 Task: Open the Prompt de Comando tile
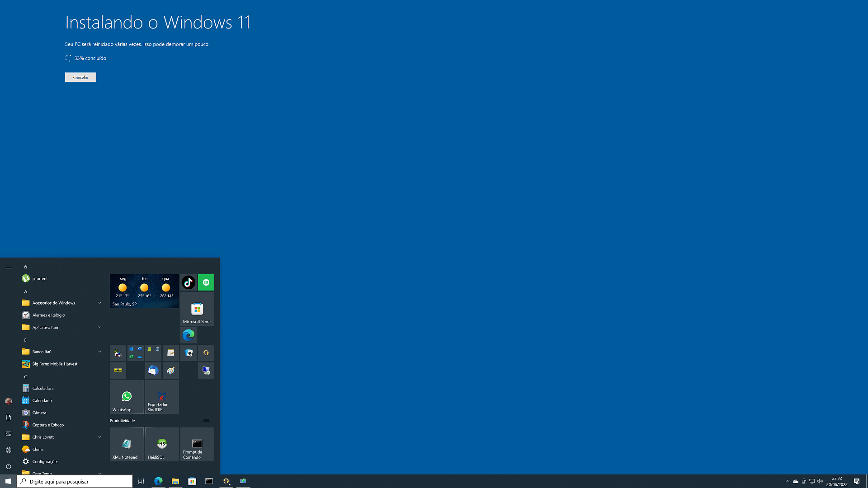point(197,445)
